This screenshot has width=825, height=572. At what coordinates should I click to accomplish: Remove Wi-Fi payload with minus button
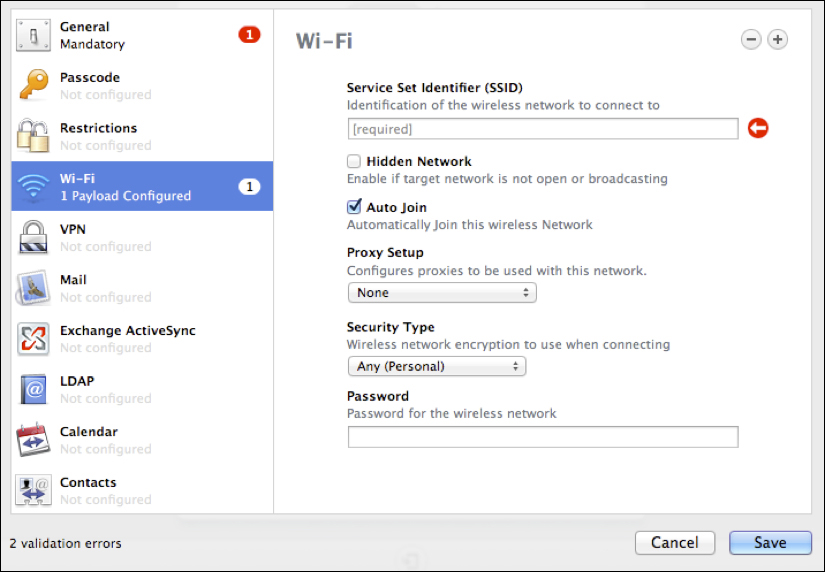[x=751, y=39]
